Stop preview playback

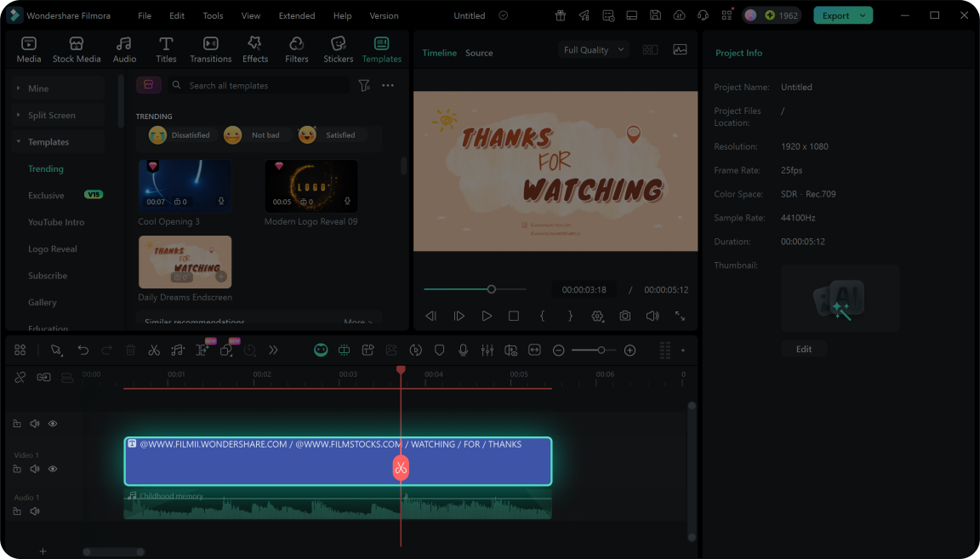[514, 317]
